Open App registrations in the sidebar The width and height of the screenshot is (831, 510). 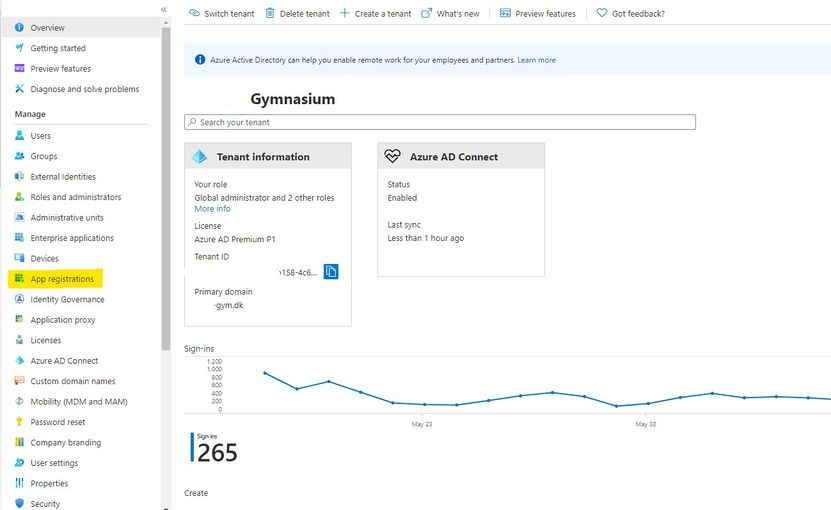tap(62, 279)
